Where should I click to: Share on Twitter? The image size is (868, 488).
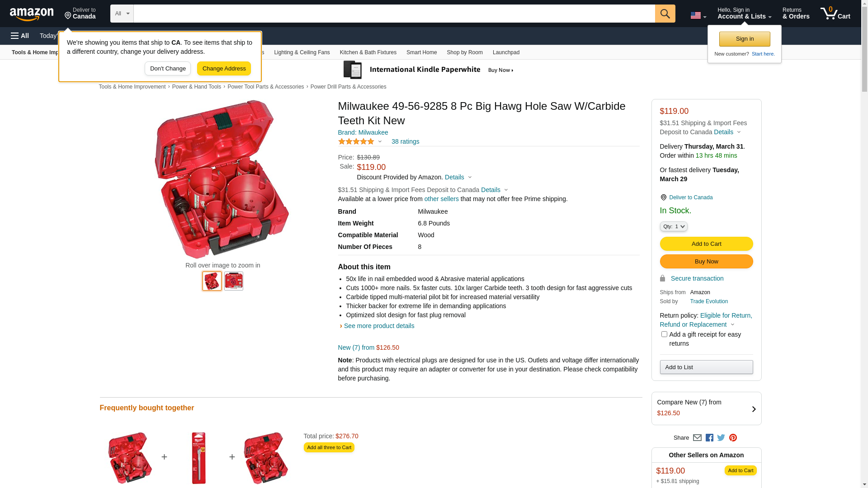coord(721,438)
